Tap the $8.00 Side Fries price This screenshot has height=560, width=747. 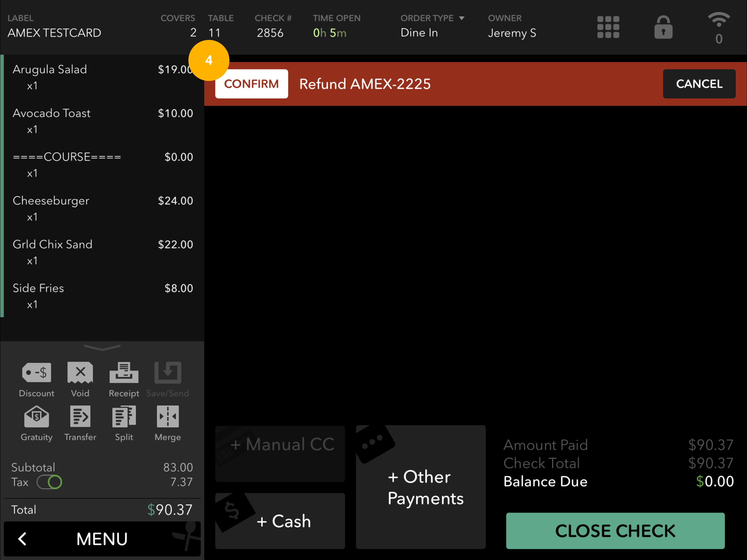(x=179, y=288)
